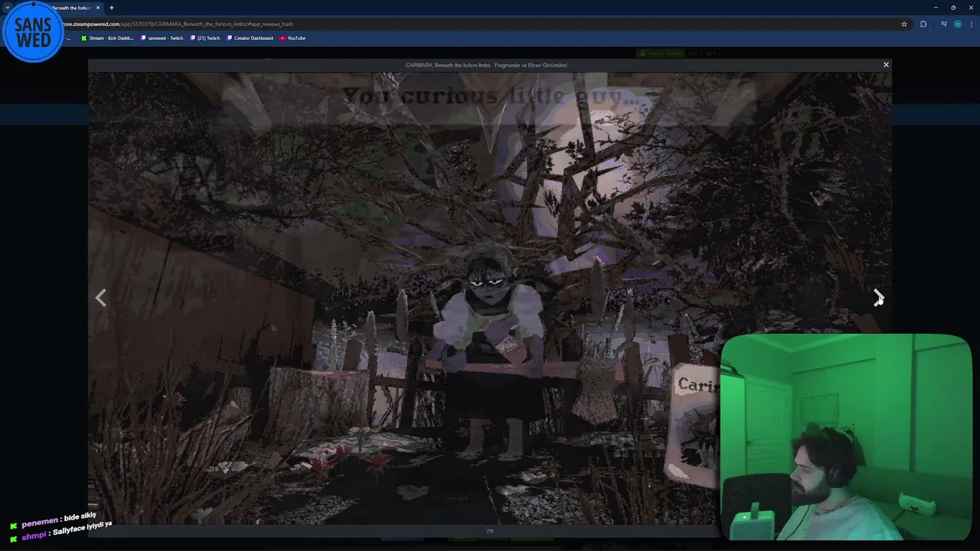980x551 pixels.
Task: Open the 'Stream - Kick Dashb...' bookmark
Action: 107,38
